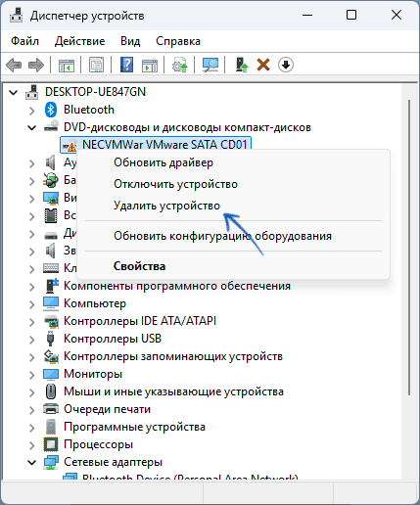Click the Update driver gear toolbar icon

tap(180, 65)
